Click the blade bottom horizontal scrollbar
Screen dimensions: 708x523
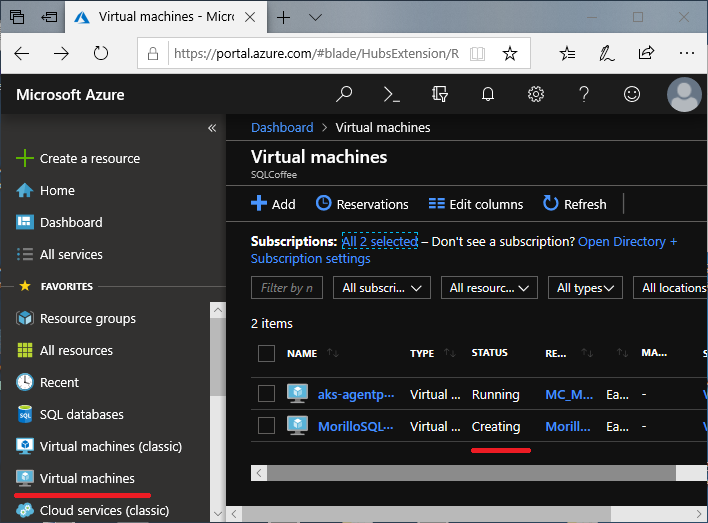point(427,514)
